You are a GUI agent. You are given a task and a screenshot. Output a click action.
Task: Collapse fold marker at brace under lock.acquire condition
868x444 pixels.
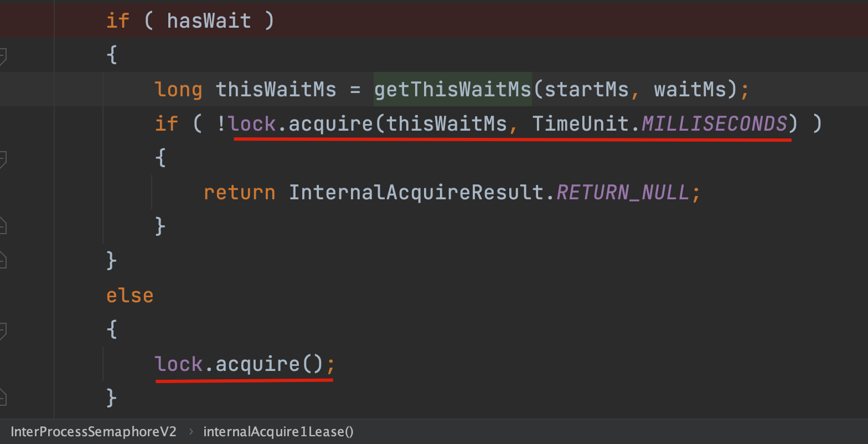(x=2, y=159)
